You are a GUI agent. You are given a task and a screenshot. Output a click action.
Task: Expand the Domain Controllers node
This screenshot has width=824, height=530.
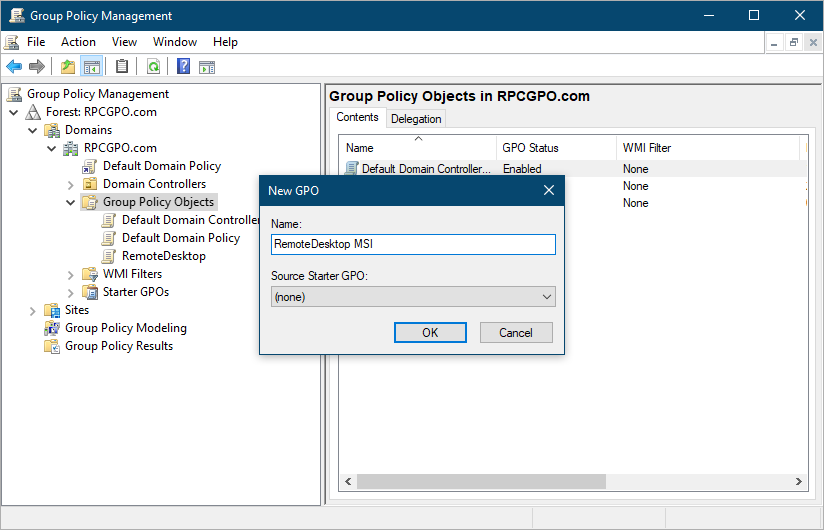point(71,184)
